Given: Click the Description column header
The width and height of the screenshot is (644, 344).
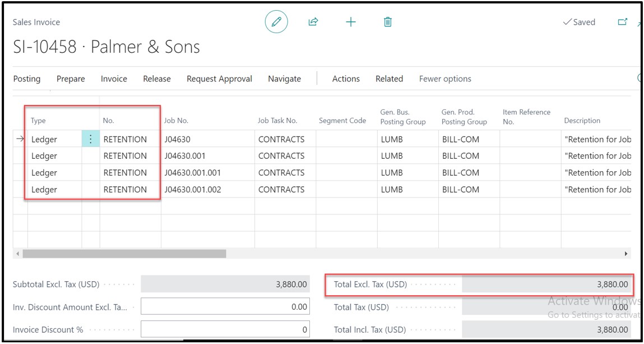Looking at the screenshot, I should tap(582, 121).
